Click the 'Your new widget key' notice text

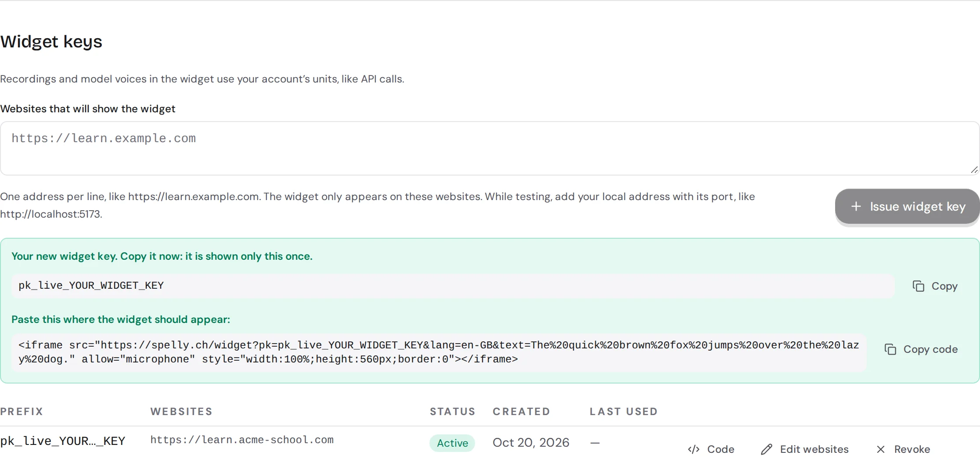coord(162,256)
